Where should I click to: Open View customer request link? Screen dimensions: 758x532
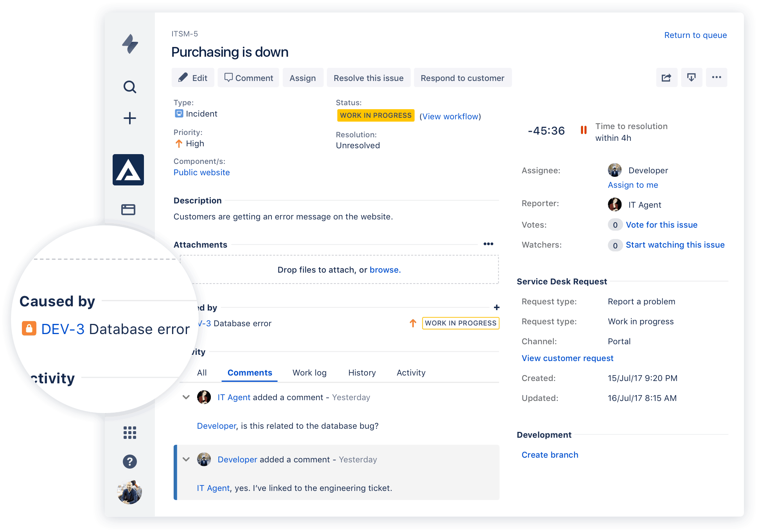568,358
